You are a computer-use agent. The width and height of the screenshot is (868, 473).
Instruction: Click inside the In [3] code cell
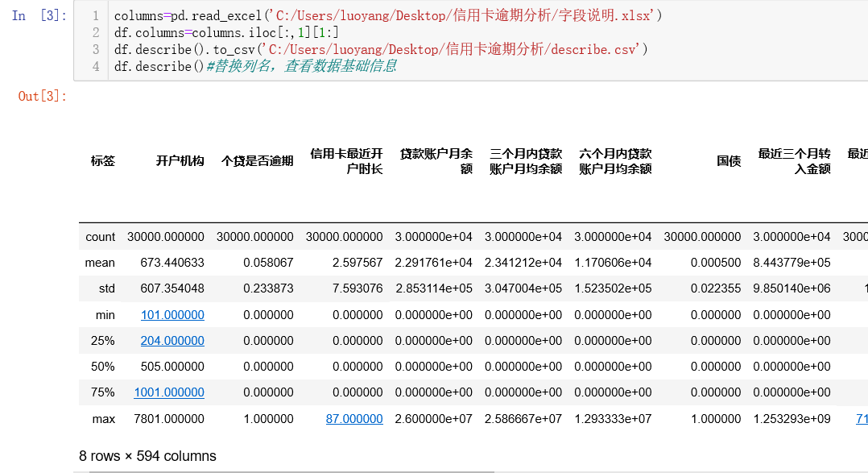click(470, 41)
